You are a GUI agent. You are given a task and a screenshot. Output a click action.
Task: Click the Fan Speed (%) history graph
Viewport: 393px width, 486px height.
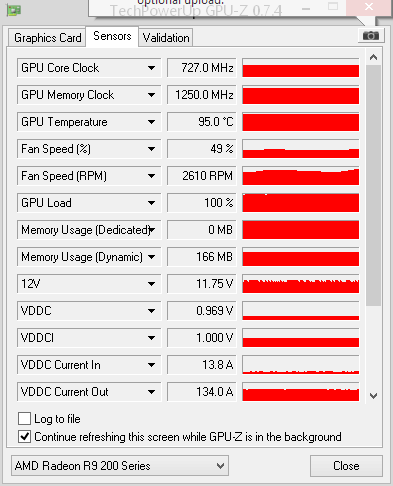coord(301,149)
